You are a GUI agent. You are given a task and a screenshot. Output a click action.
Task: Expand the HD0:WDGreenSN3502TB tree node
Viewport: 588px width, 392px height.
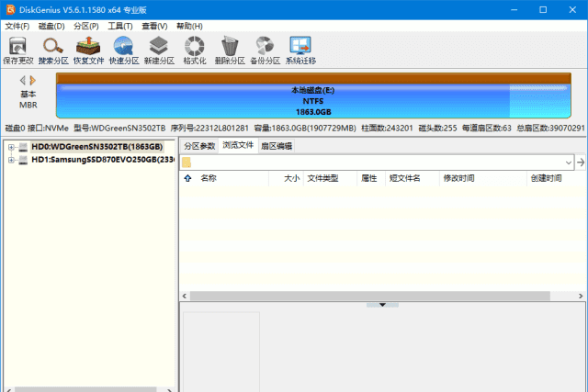pos(11,147)
